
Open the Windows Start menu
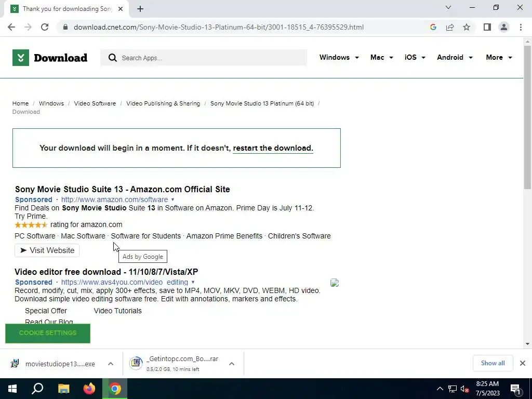point(12,389)
